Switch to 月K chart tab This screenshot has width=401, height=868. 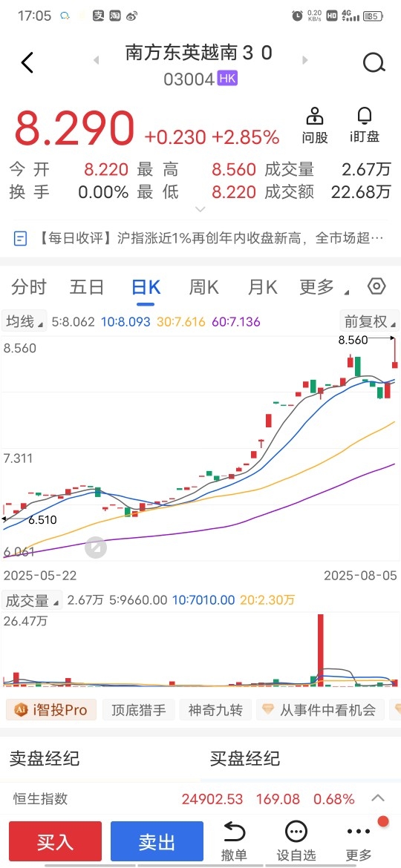262,287
